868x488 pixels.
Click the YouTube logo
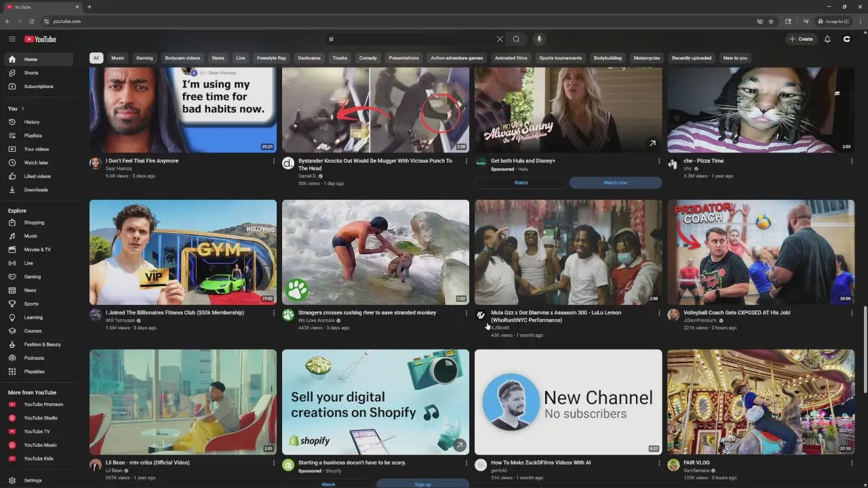click(x=41, y=39)
